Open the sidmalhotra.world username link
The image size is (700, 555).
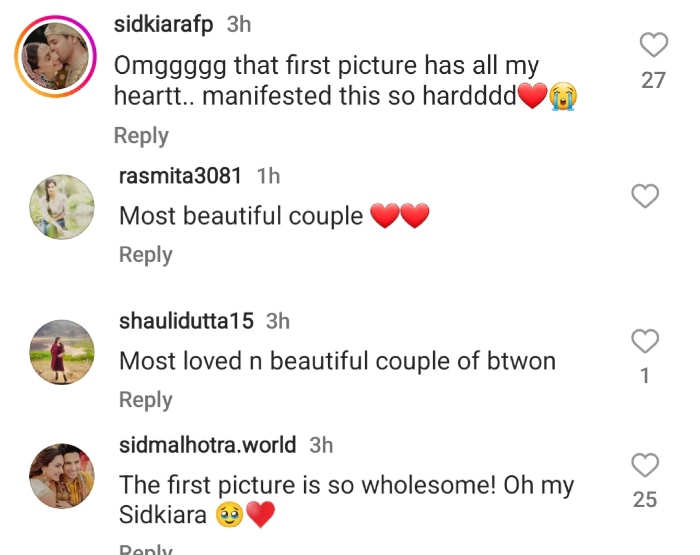[208, 445]
